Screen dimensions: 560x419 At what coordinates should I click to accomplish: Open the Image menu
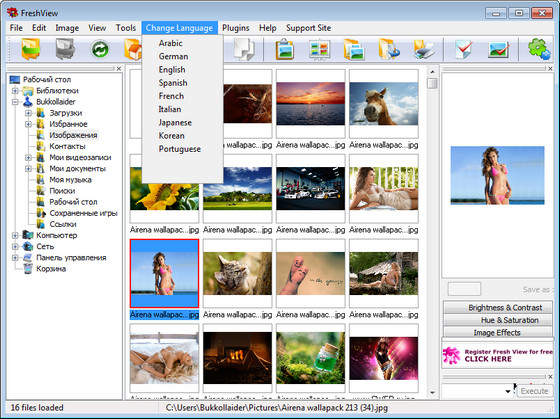click(x=67, y=28)
